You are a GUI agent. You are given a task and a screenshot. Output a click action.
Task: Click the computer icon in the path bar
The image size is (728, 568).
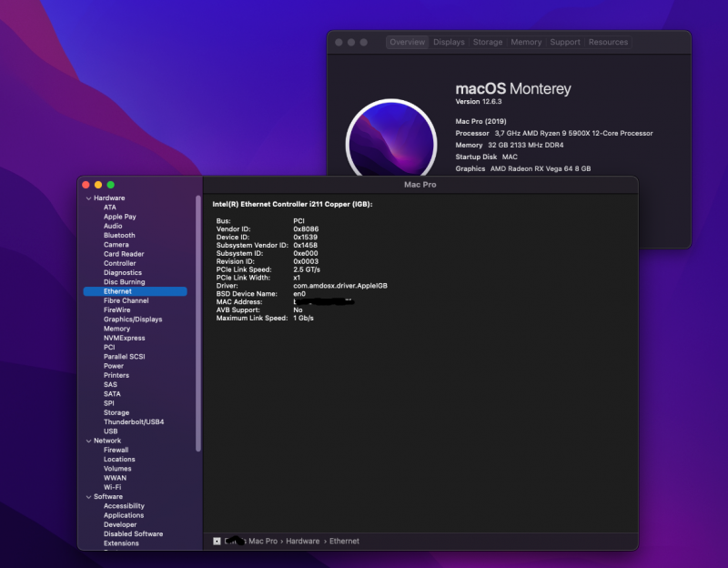pyautogui.click(x=217, y=541)
